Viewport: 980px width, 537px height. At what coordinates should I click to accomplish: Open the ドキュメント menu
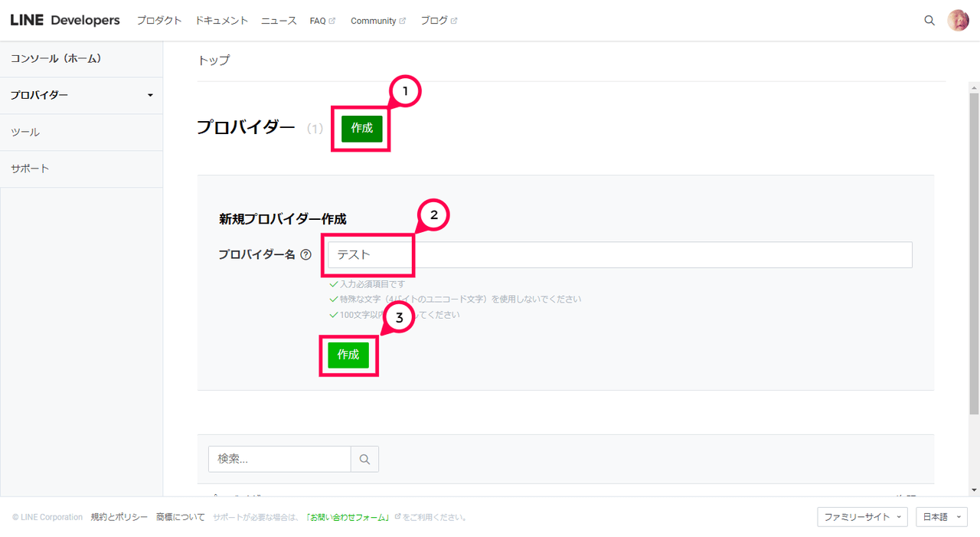pyautogui.click(x=222, y=21)
